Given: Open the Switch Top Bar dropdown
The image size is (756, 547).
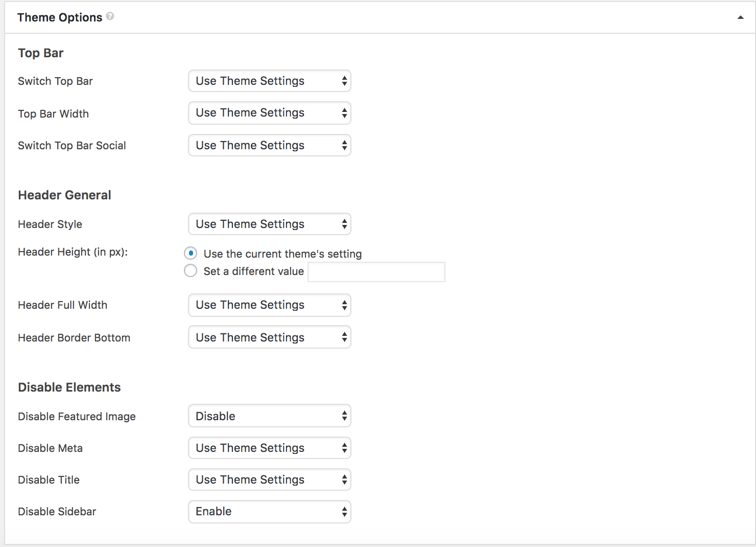Looking at the screenshot, I should (270, 81).
